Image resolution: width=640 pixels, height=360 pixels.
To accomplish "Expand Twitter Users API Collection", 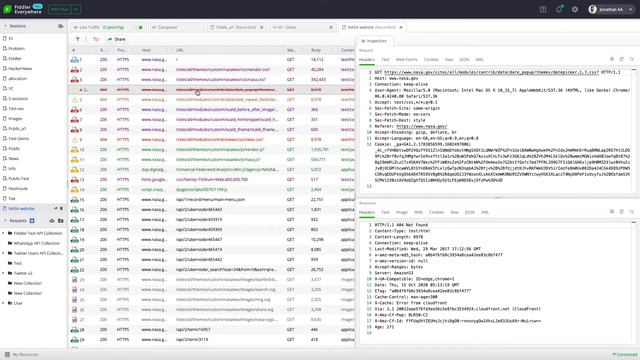I will [x=3, y=253].
